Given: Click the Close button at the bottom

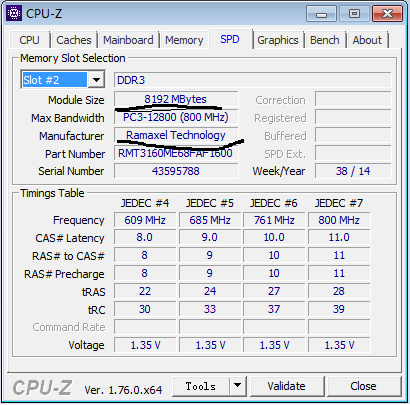Looking at the screenshot, I should pyautogui.click(x=363, y=386).
